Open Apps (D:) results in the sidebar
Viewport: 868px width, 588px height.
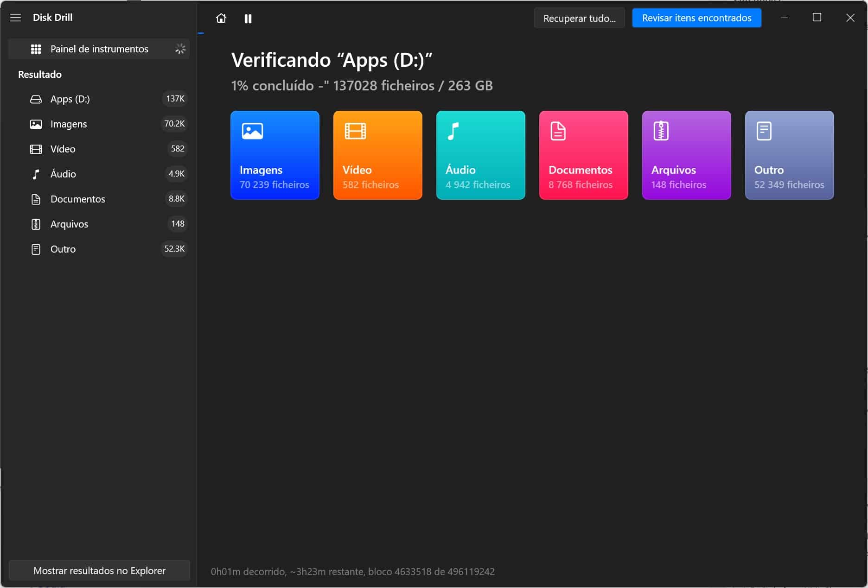[x=70, y=99]
